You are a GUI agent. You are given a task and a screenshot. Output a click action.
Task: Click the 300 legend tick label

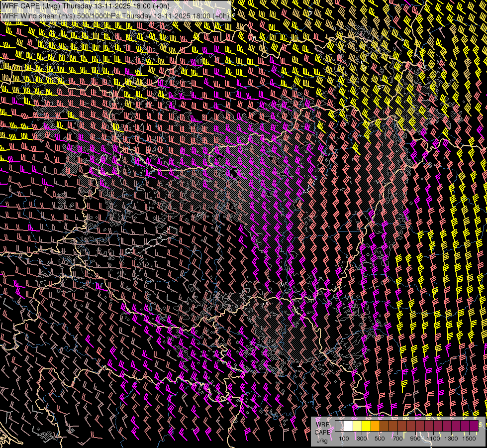[x=362, y=439]
